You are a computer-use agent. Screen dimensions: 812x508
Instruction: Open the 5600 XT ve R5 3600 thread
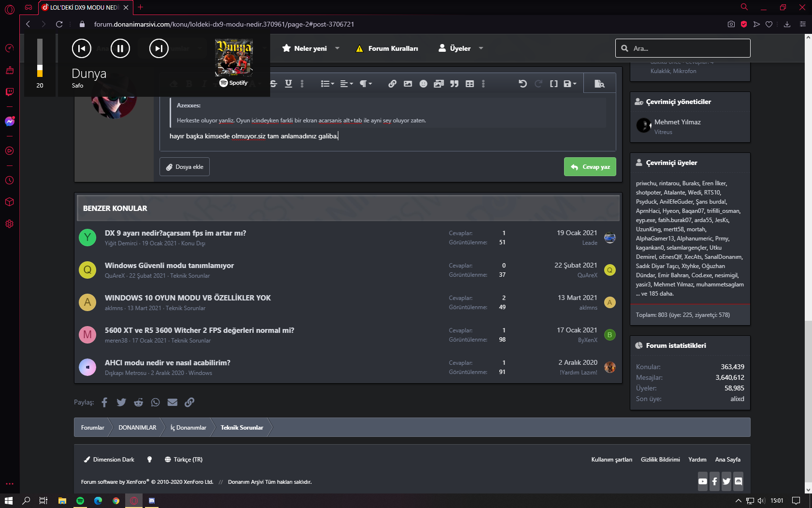(200, 330)
